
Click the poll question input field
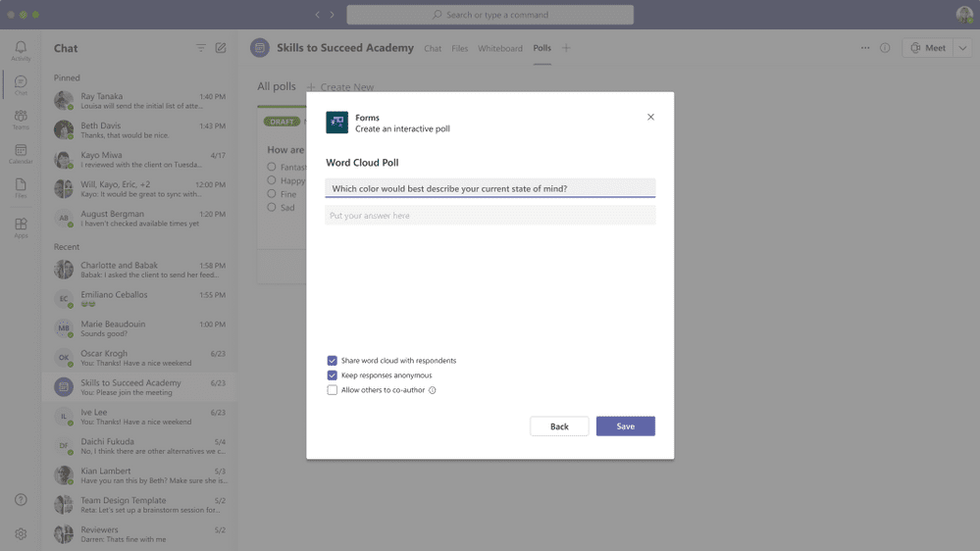(x=490, y=188)
